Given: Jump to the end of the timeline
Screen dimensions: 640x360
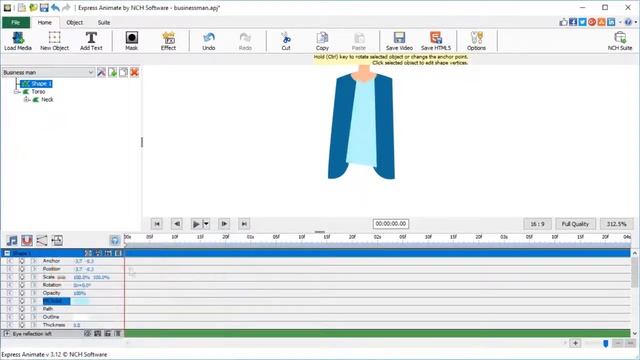Looking at the screenshot, I should [x=244, y=224].
